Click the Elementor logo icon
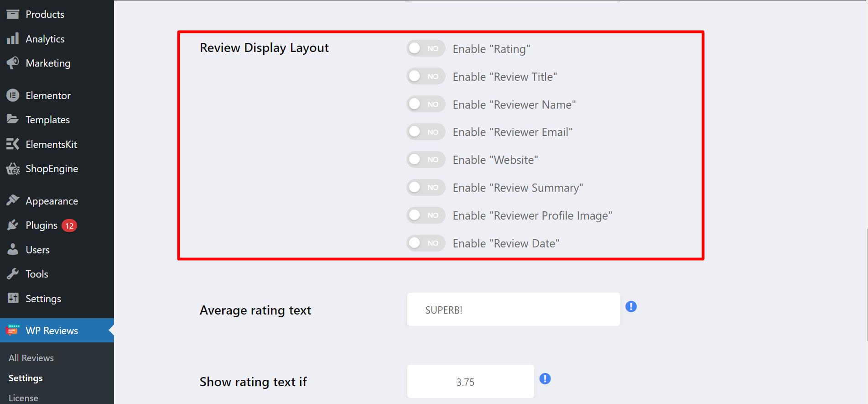The width and height of the screenshot is (868, 404). pos(13,95)
